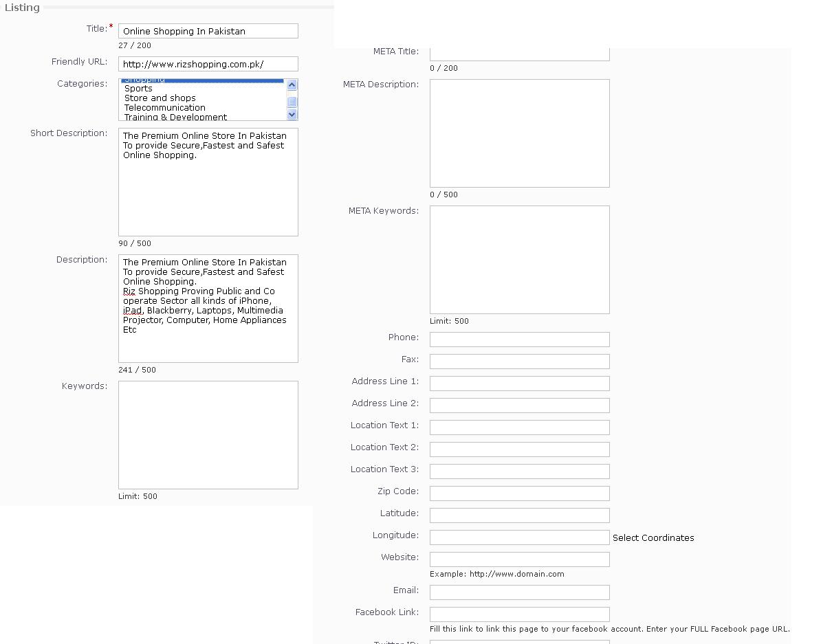Click the Location Text 1 field
The image size is (821, 644).
(x=519, y=428)
